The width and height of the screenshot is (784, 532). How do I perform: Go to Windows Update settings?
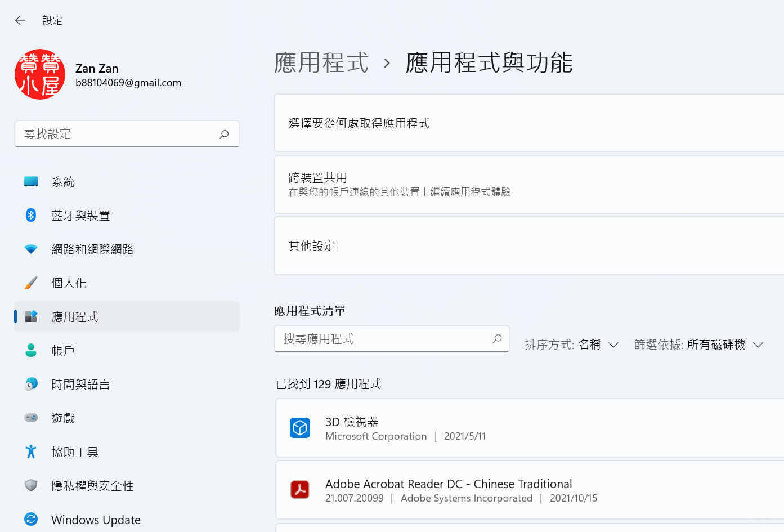click(127, 520)
